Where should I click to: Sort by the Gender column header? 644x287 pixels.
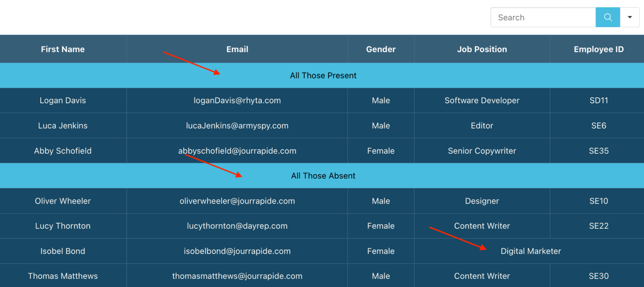pos(380,49)
